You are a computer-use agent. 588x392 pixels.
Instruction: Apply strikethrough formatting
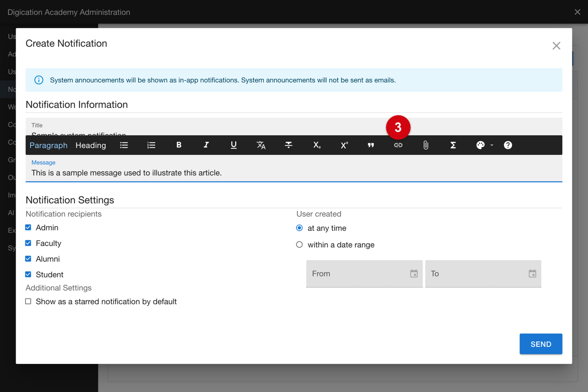(288, 145)
